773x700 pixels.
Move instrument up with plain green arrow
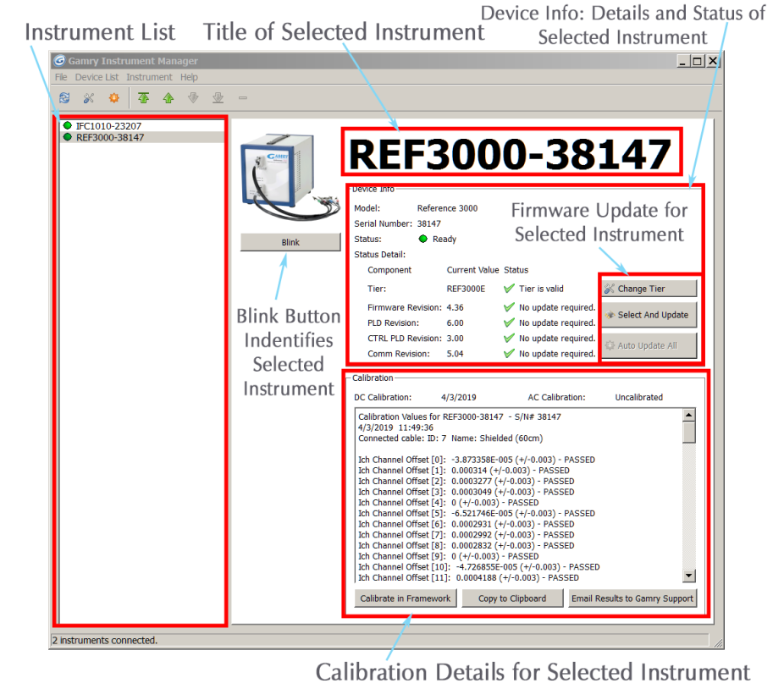[168, 98]
